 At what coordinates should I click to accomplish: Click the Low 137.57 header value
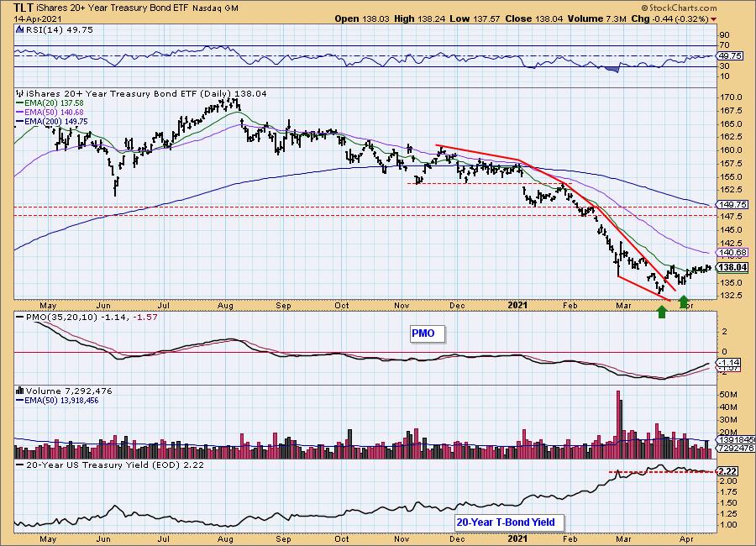click(x=475, y=18)
